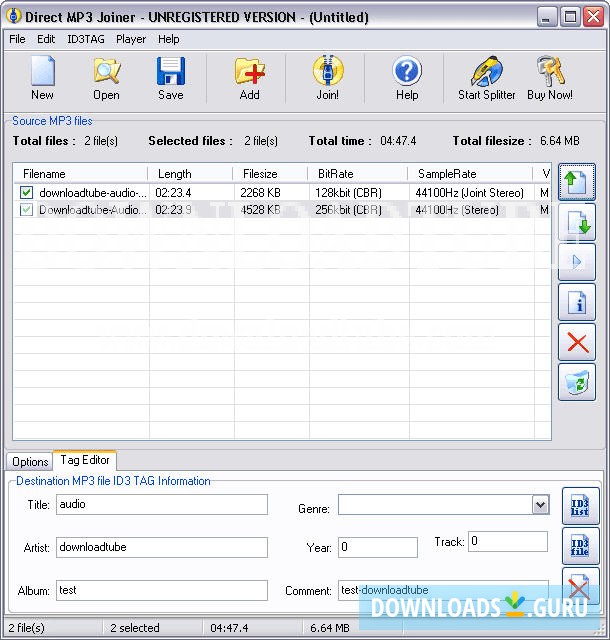
Task: Click the 128kbit (CBR) bitrate cell
Action: click(x=348, y=193)
